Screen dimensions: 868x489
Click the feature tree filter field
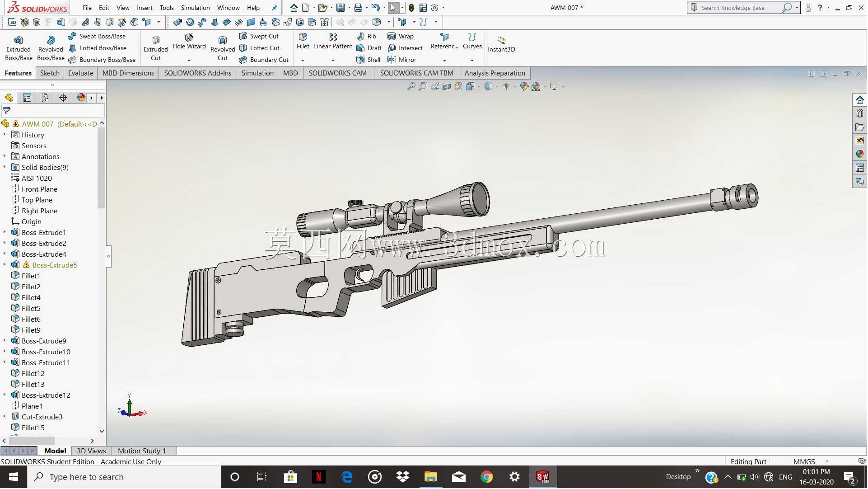[x=53, y=111]
